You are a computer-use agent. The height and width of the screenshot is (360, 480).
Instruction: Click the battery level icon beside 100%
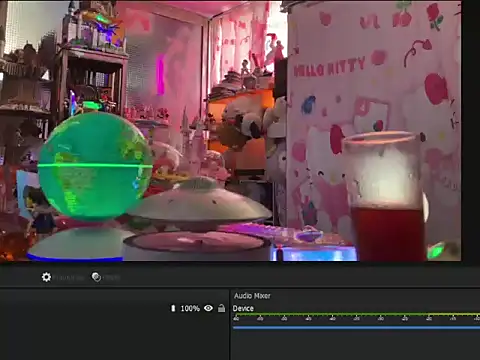pyautogui.click(x=173, y=308)
